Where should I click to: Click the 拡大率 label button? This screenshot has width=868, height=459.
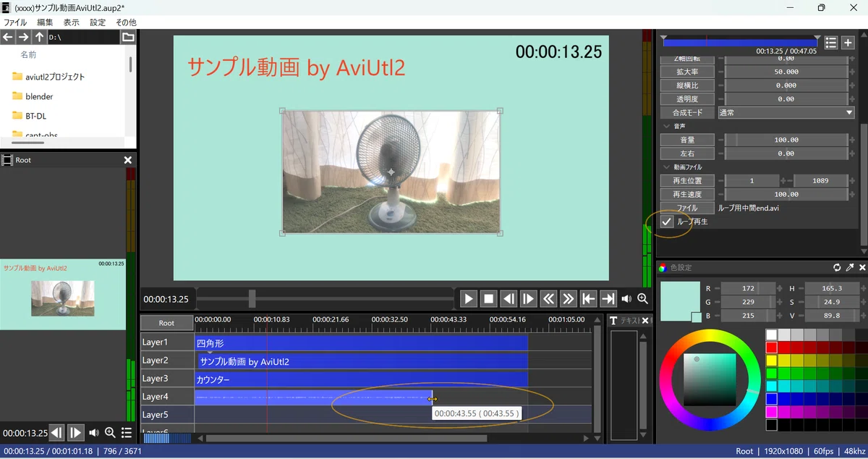coord(687,72)
